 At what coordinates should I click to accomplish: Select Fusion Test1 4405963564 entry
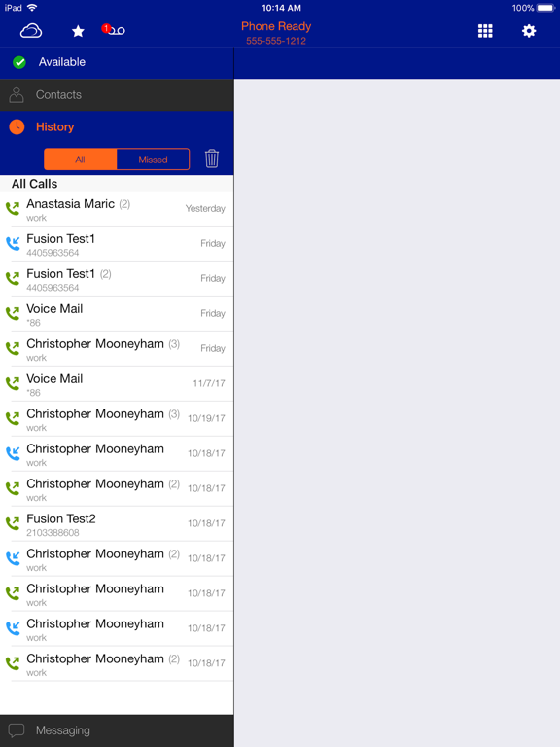117,243
